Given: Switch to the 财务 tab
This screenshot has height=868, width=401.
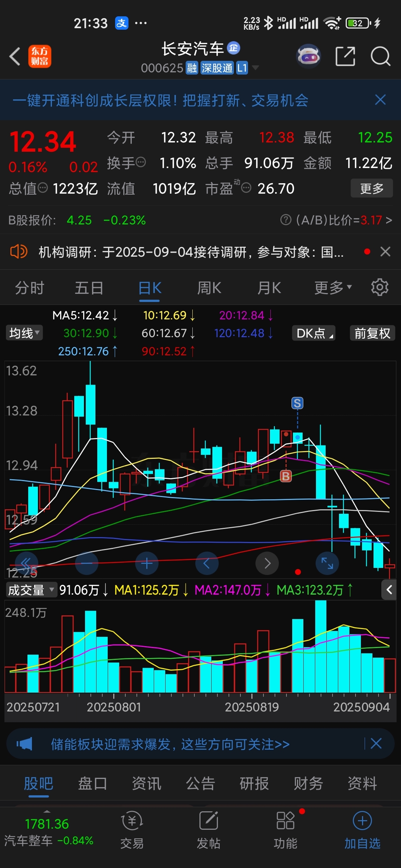Looking at the screenshot, I should pos(308,784).
